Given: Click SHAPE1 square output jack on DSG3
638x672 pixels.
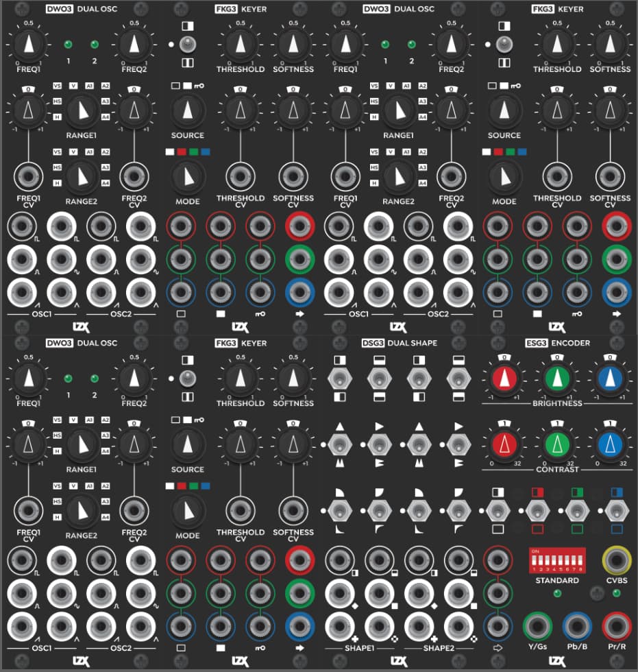Looking at the screenshot, I should point(380,593).
